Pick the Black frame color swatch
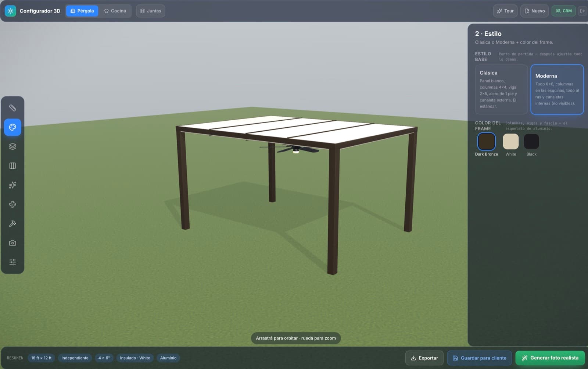Image resolution: width=588 pixels, height=369 pixels. pos(531,142)
